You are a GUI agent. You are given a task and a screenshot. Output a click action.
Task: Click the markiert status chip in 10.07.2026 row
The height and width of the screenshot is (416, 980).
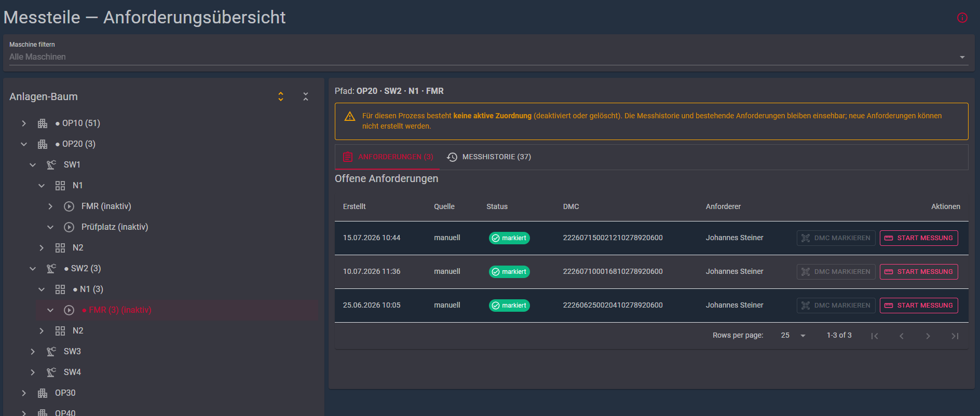509,272
